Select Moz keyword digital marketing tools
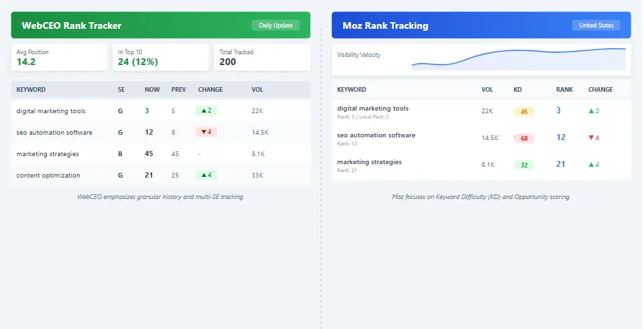The image size is (644, 329). [x=373, y=109]
